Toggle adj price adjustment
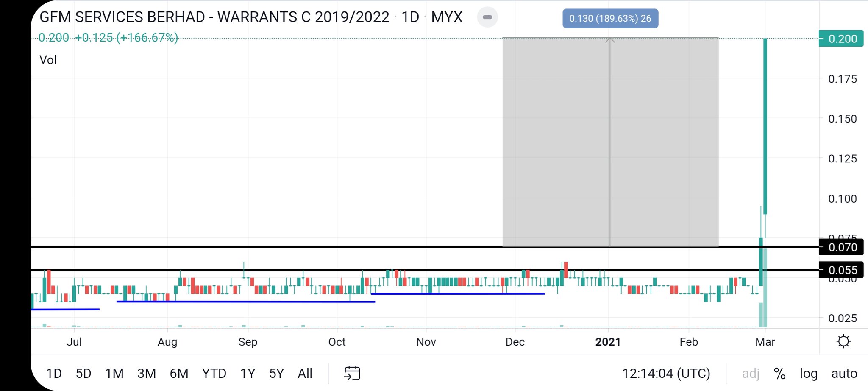 point(750,374)
